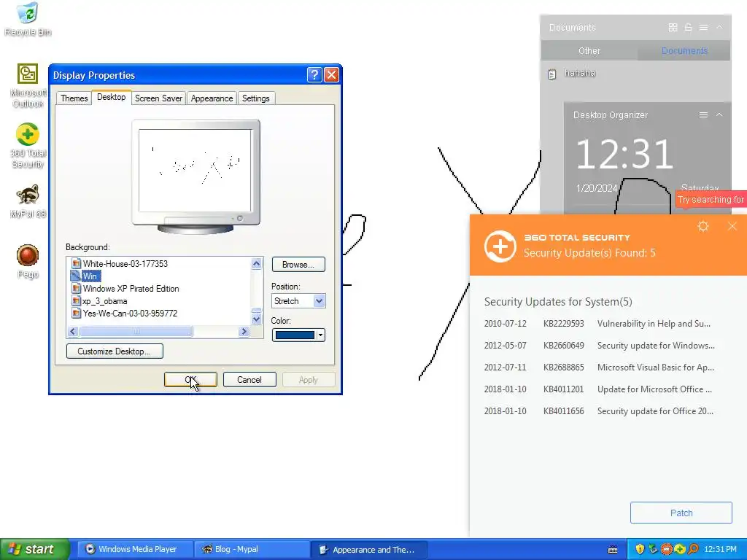Click background list scroll-down arrow
Screen dimensions: 747x560
256,319
